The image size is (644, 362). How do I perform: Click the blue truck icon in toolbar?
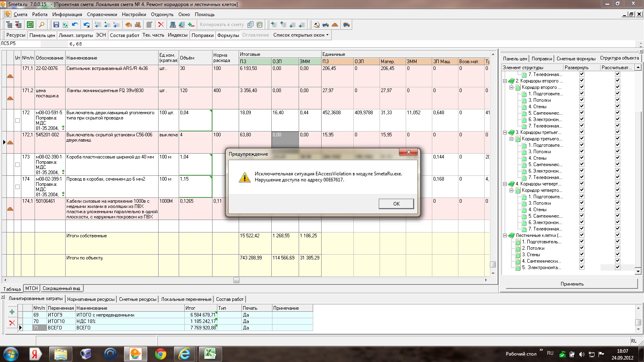[326, 25]
